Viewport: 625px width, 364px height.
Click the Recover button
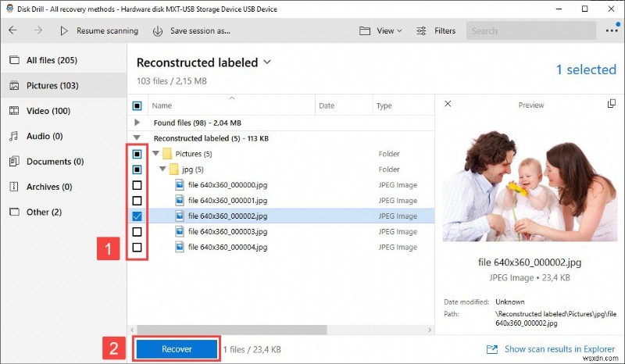[x=177, y=349]
